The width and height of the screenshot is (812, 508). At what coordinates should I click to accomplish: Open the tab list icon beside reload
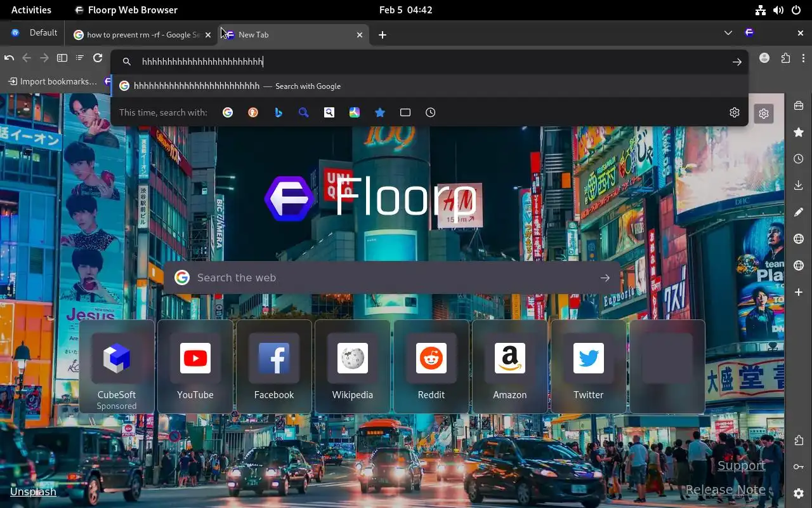(80, 58)
